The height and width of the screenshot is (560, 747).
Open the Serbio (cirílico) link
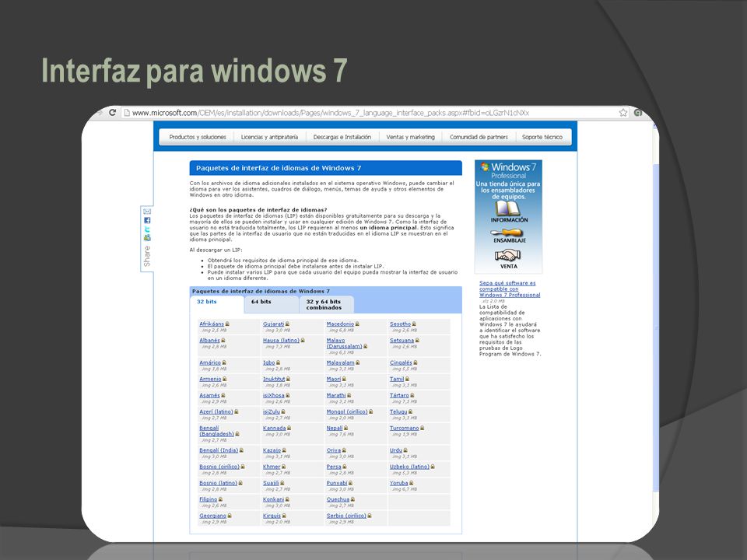[x=346, y=516]
